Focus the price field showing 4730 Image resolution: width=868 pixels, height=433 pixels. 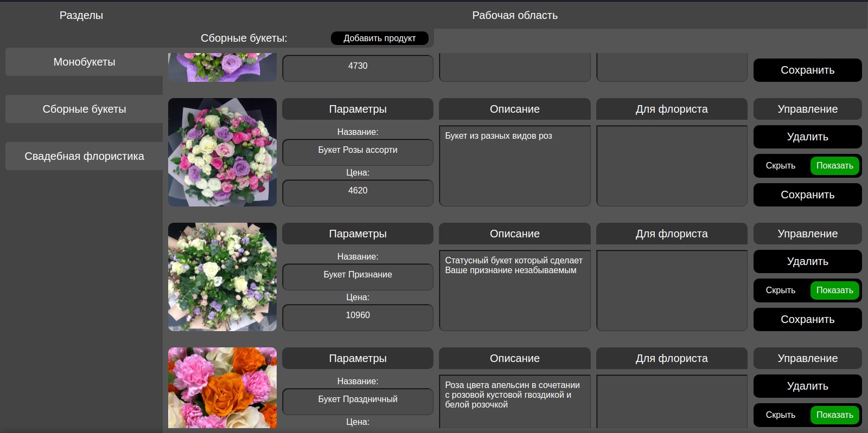pyautogui.click(x=358, y=67)
